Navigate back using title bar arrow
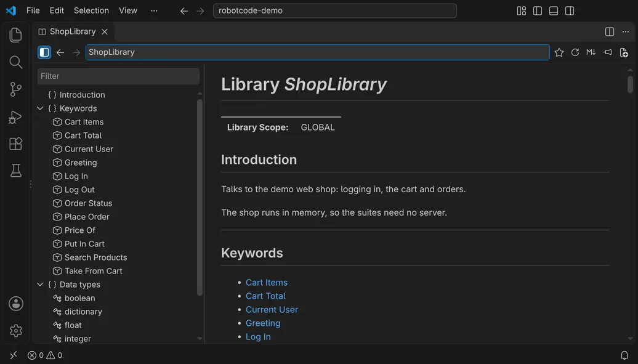Image resolution: width=638 pixels, height=364 pixels. (x=184, y=11)
